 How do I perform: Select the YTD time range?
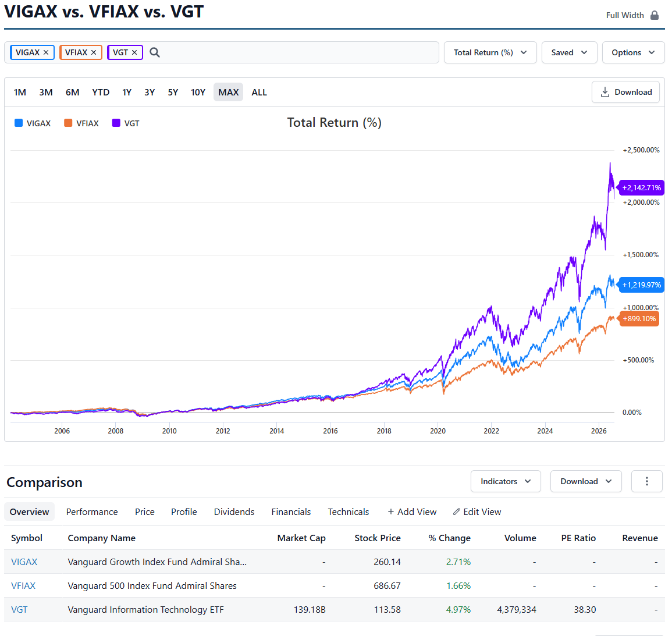click(101, 92)
